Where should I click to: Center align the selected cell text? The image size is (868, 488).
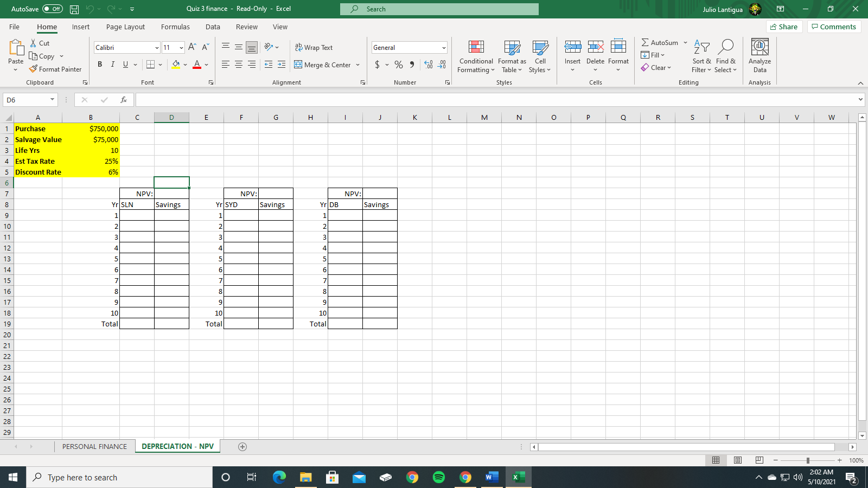click(x=238, y=64)
